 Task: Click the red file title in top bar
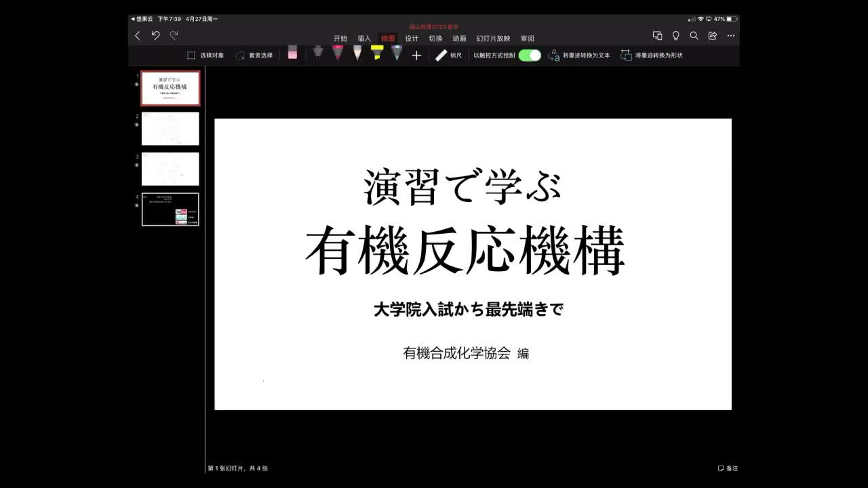click(434, 26)
